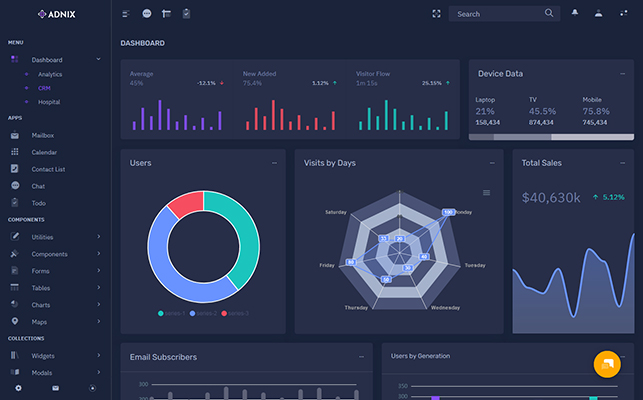
Task: Click the Maps pin icon
Action: (15, 321)
